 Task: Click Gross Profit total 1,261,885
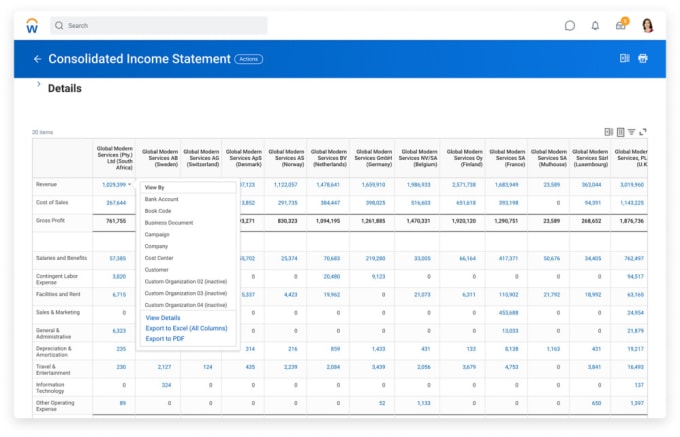[373, 221]
